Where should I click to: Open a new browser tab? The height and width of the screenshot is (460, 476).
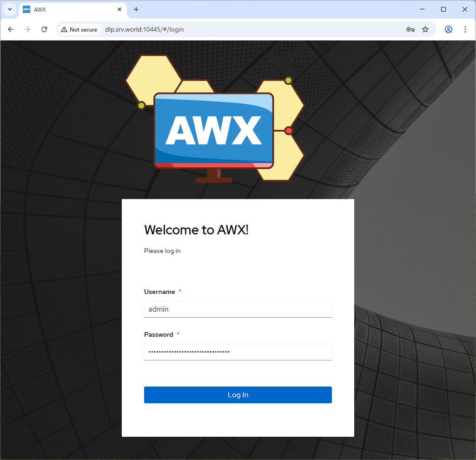click(136, 9)
